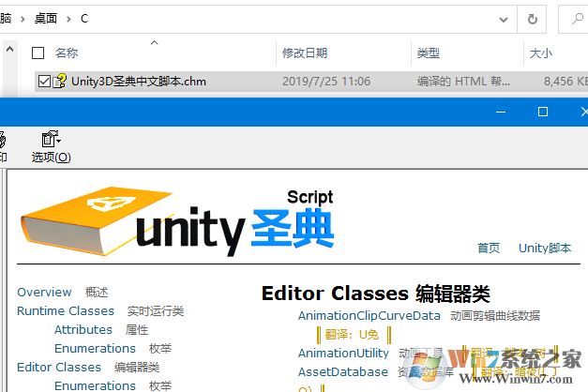Click the Explorer search magnifier icon
The image size is (588, 392).
577,19
